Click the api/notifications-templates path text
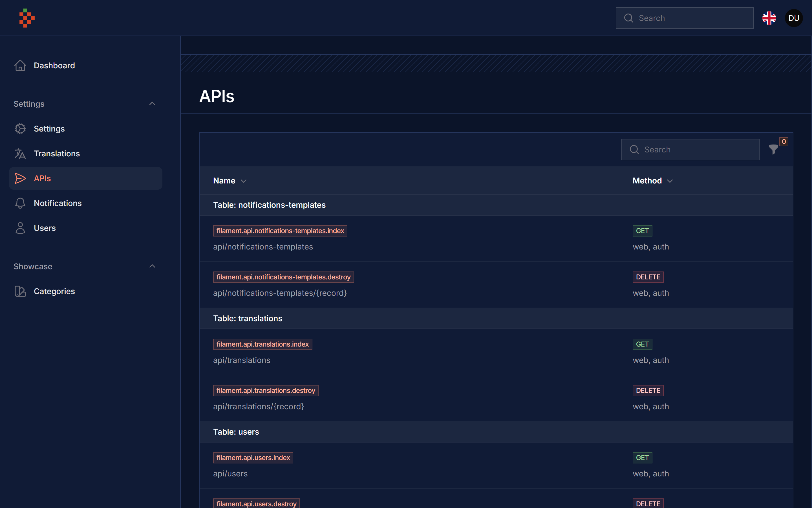The image size is (812, 508). point(263,247)
